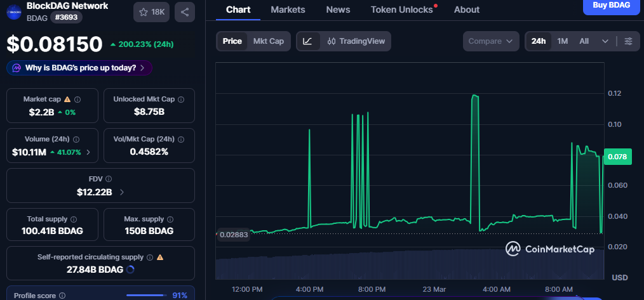Click the info icon beside Total supply
This screenshot has width=644, height=300.
[x=74, y=219]
